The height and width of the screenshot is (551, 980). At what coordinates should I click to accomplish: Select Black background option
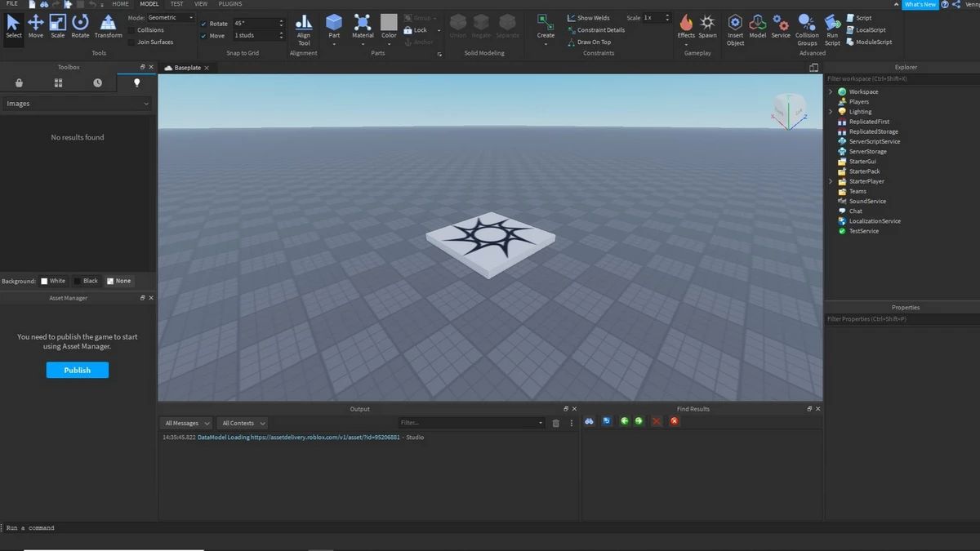pos(86,281)
